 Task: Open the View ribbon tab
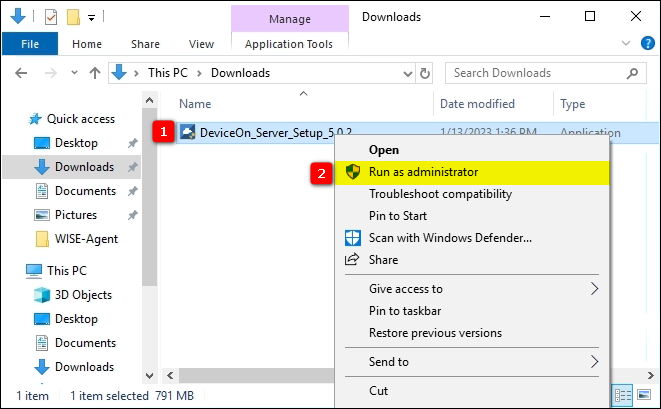click(201, 44)
